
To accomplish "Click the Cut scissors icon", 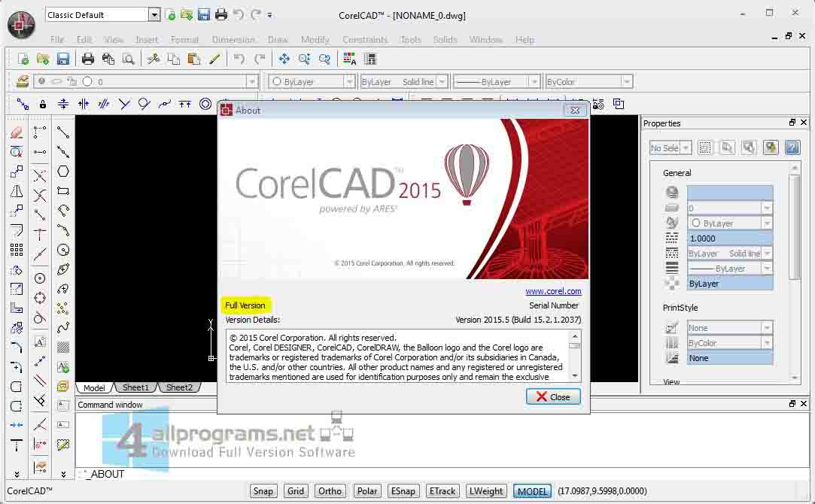I will coord(154,59).
